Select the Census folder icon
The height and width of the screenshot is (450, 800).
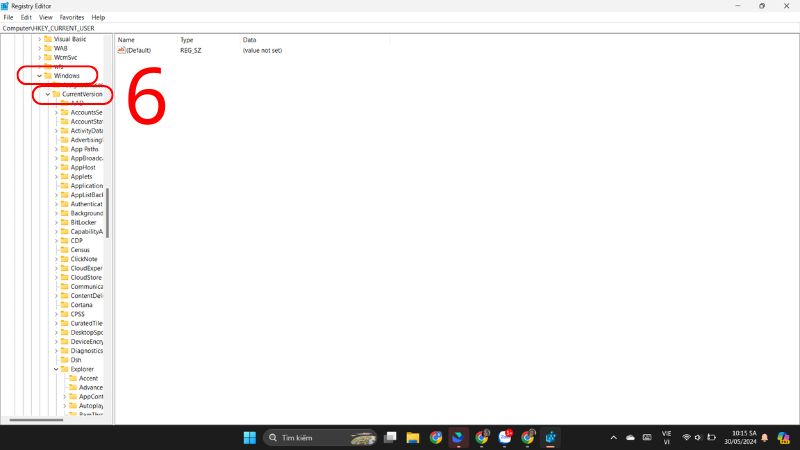pos(64,249)
